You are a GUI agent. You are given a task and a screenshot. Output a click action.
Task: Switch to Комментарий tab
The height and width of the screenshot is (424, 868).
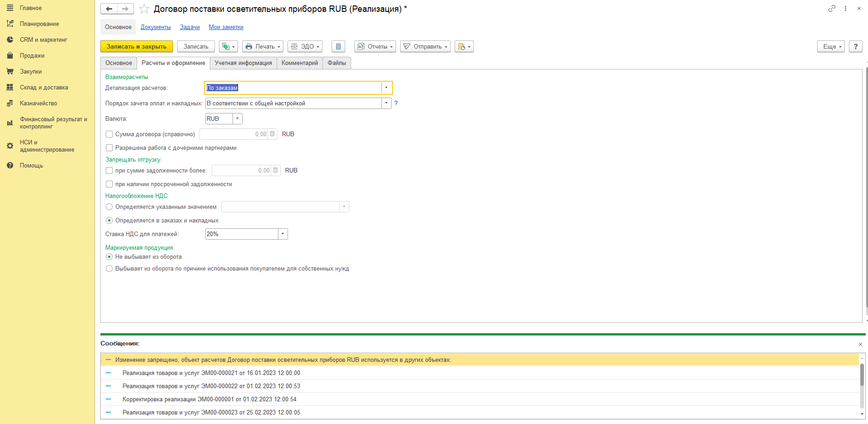click(x=299, y=63)
